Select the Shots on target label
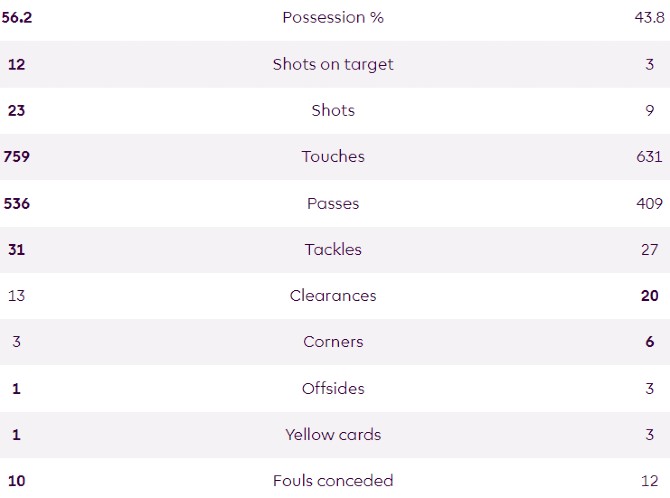Screen dimensions: 670x498 [333, 64]
